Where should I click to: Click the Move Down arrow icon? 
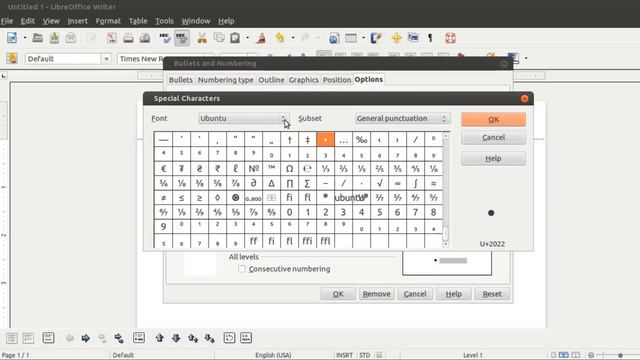[x=176, y=338]
